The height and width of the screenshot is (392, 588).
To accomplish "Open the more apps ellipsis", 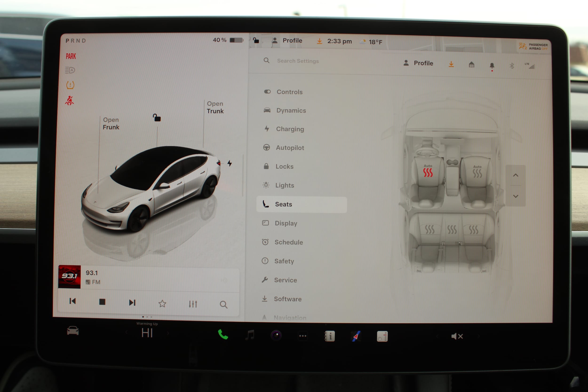I will pos(303,336).
